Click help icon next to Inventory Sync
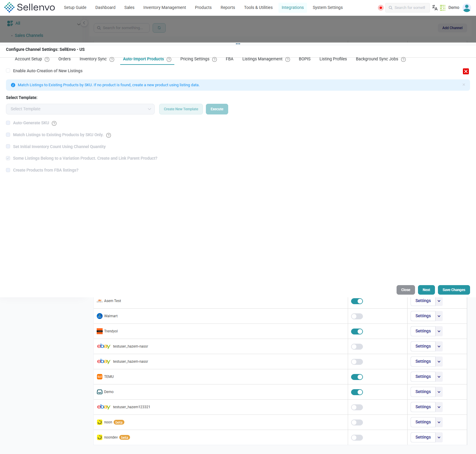The image size is (476, 454). pyautogui.click(x=112, y=59)
